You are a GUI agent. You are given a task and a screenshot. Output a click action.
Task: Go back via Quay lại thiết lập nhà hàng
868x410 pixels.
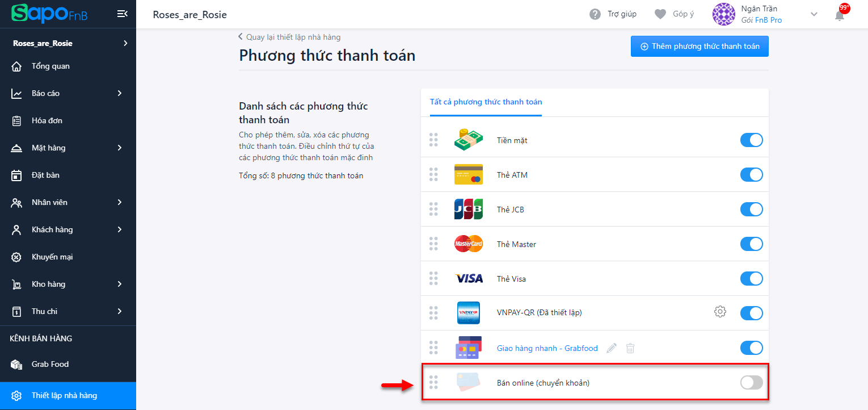coord(289,37)
